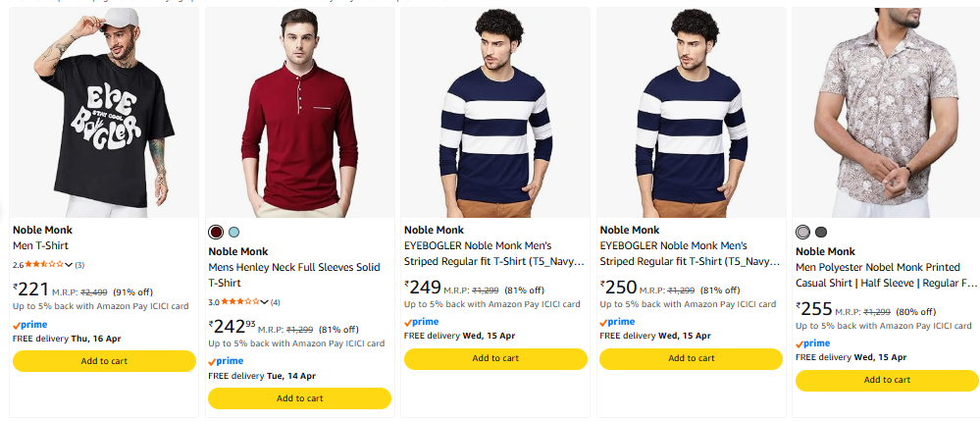Open the (3) reviews count for Men T-Shirt
Screen dimensions: 980x421
79,265
